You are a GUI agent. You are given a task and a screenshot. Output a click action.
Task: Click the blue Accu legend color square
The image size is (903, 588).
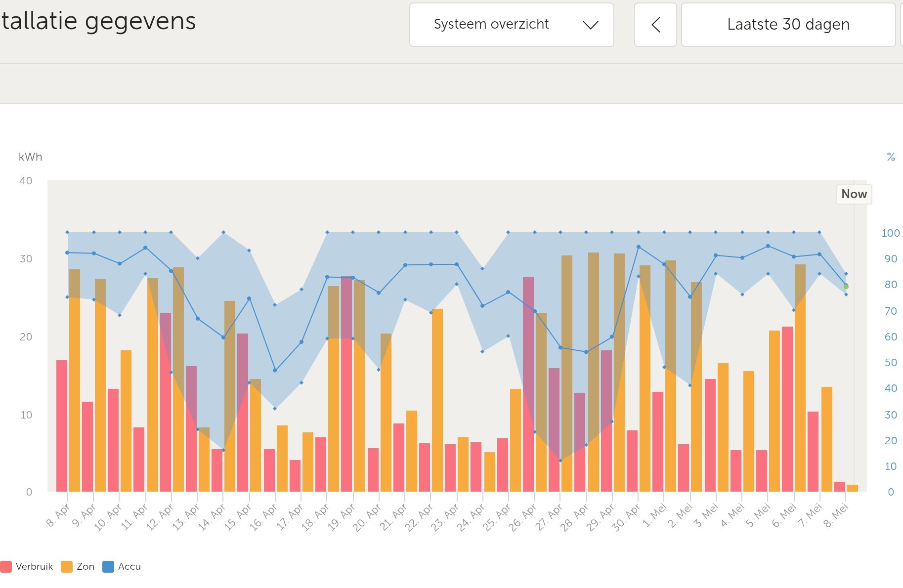tap(108, 567)
